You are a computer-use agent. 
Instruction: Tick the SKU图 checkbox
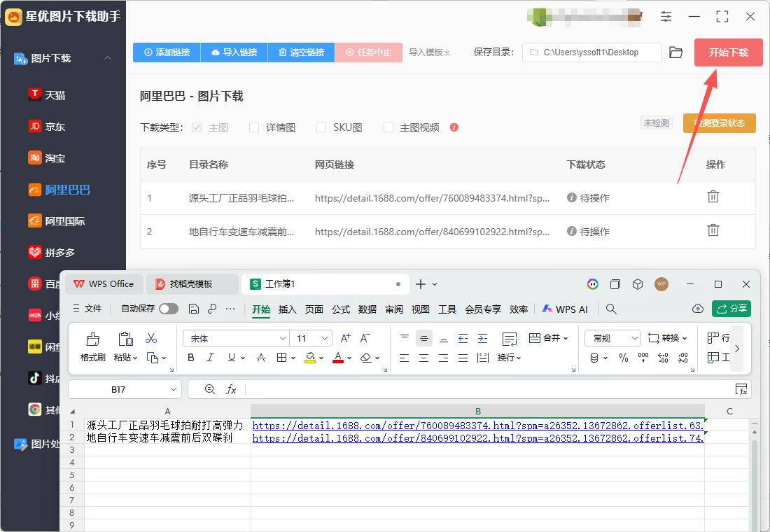pos(321,127)
